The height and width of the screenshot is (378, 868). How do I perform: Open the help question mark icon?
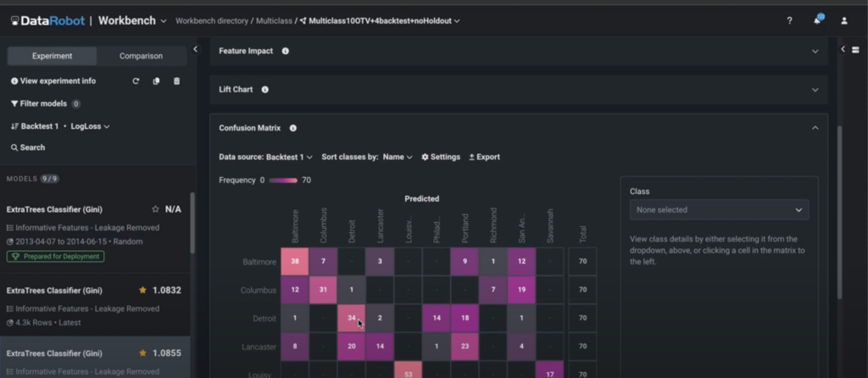click(x=789, y=20)
